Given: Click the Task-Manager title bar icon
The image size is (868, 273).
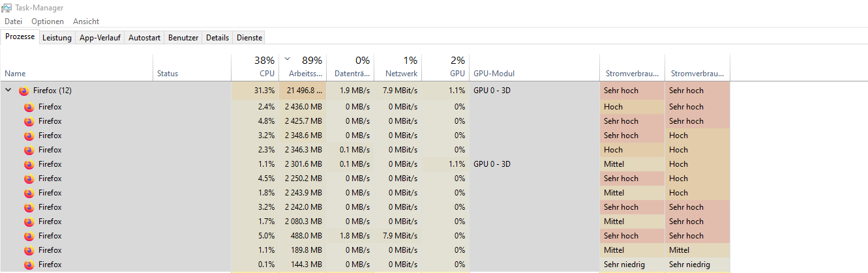Looking at the screenshot, I should 7,8.
